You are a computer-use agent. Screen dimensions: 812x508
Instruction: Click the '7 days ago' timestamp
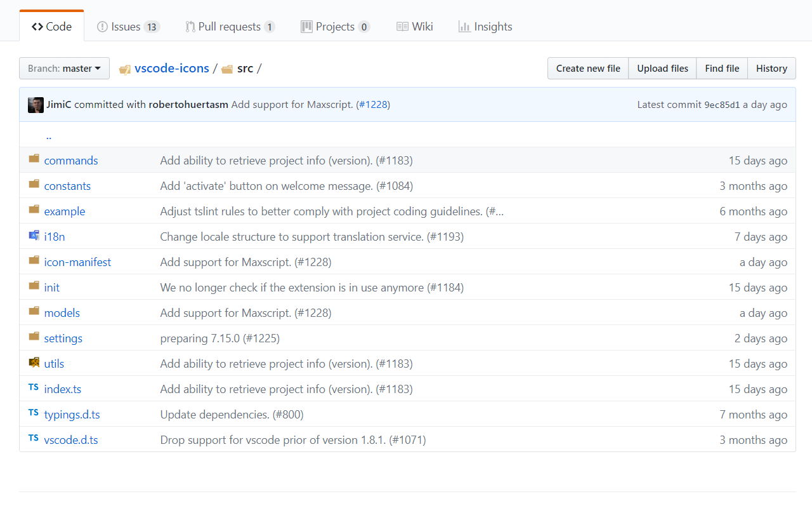(x=761, y=237)
